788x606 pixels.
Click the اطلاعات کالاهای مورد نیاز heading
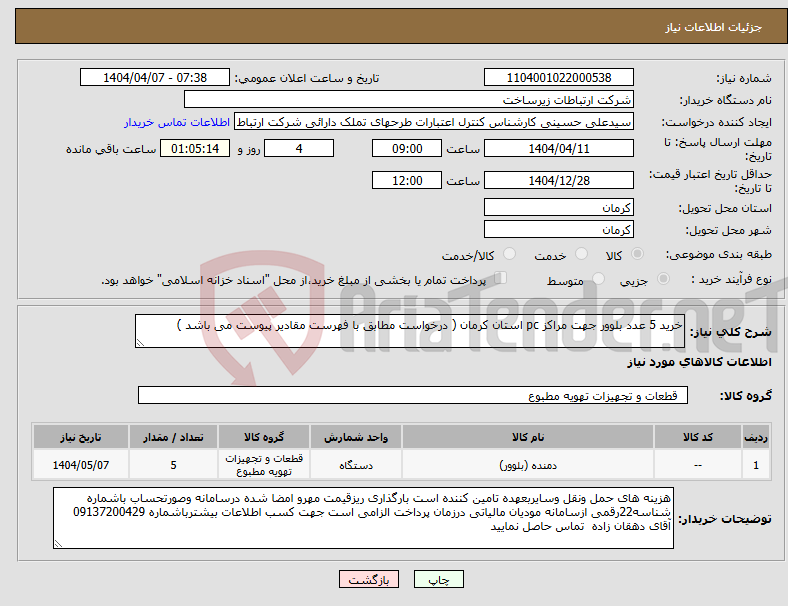699,362
